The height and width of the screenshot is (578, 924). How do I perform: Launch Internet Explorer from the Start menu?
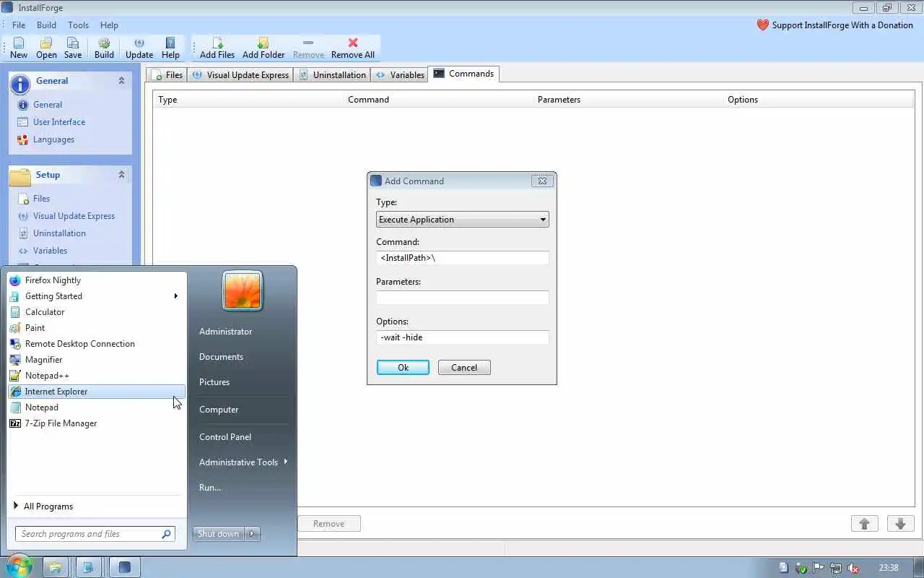(x=96, y=392)
